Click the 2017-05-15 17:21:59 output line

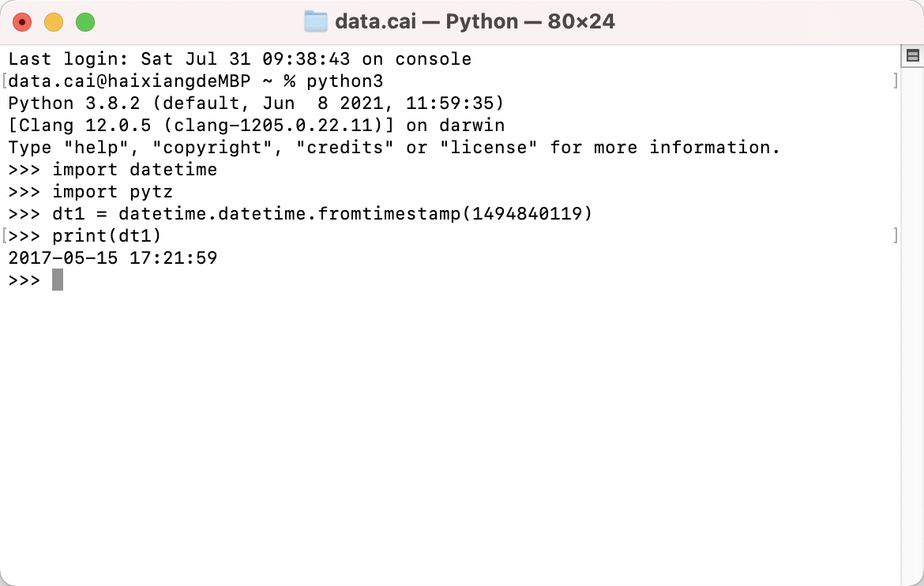click(x=113, y=258)
